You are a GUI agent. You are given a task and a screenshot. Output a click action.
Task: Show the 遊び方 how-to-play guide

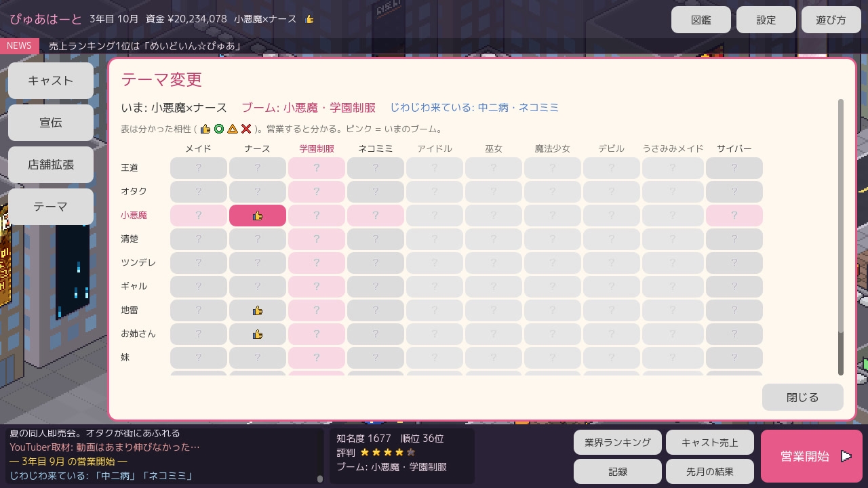point(831,20)
